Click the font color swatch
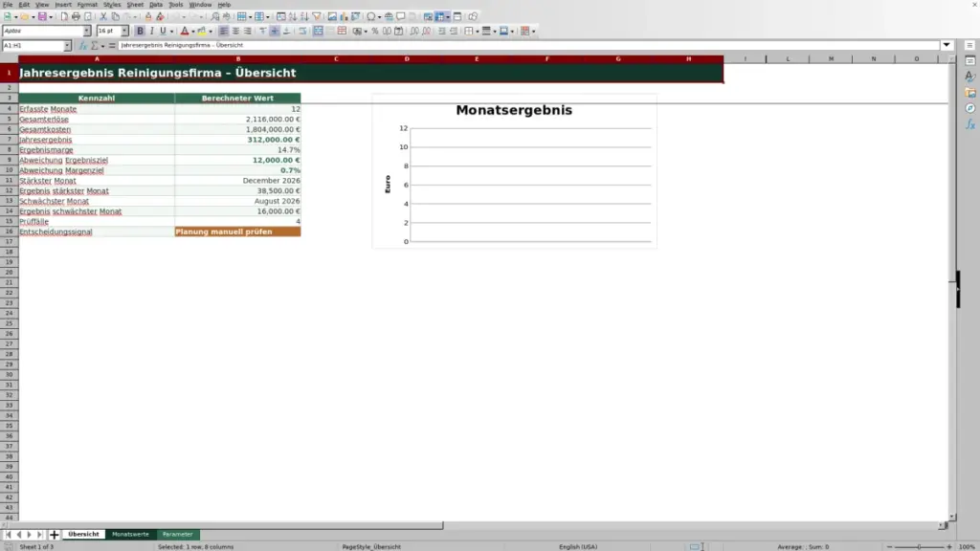Screen dimensions: 980x551 [185, 31]
